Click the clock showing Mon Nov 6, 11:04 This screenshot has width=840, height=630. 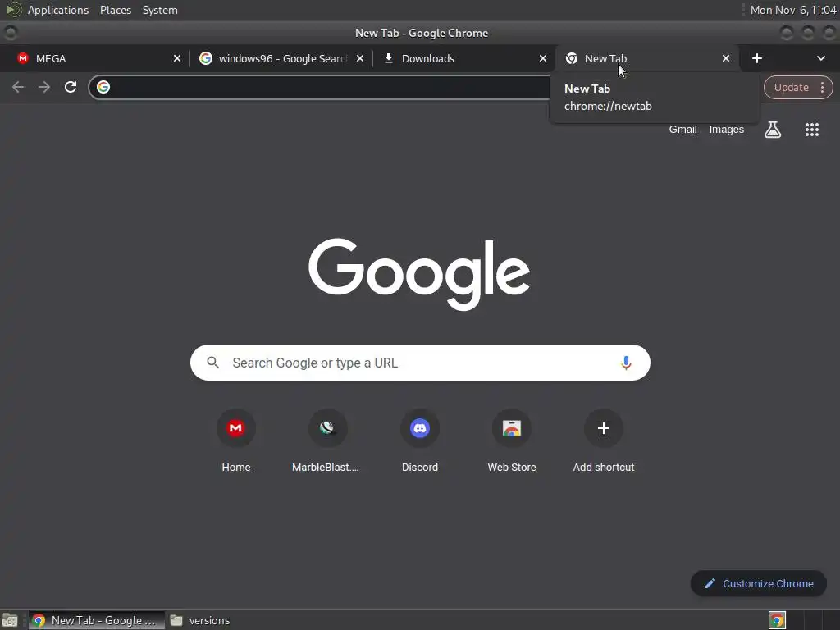coord(793,10)
